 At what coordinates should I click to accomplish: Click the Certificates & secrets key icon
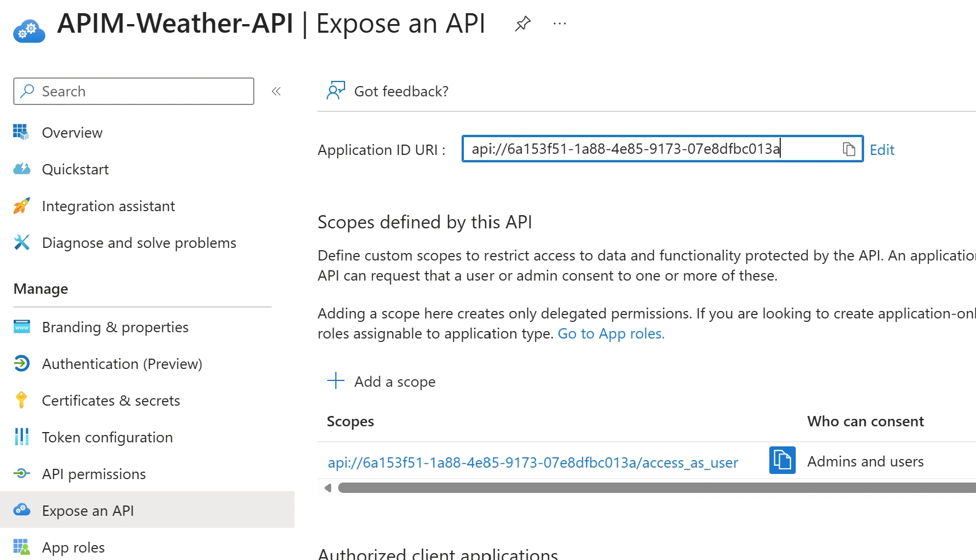click(x=21, y=400)
